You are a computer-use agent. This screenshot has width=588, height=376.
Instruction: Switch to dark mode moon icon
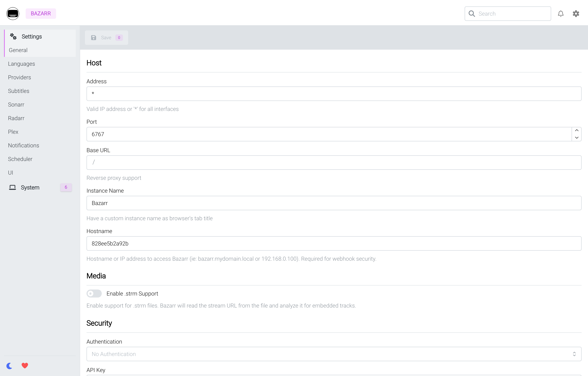(x=9, y=366)
